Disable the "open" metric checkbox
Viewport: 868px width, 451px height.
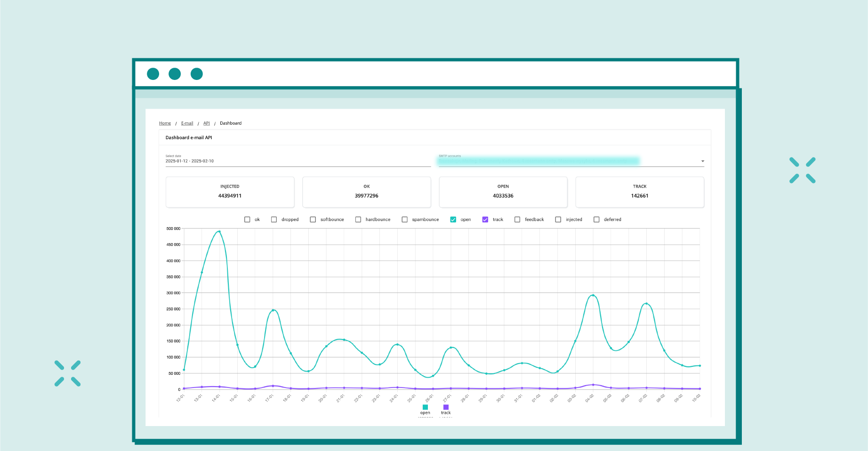tap(453, 219)
